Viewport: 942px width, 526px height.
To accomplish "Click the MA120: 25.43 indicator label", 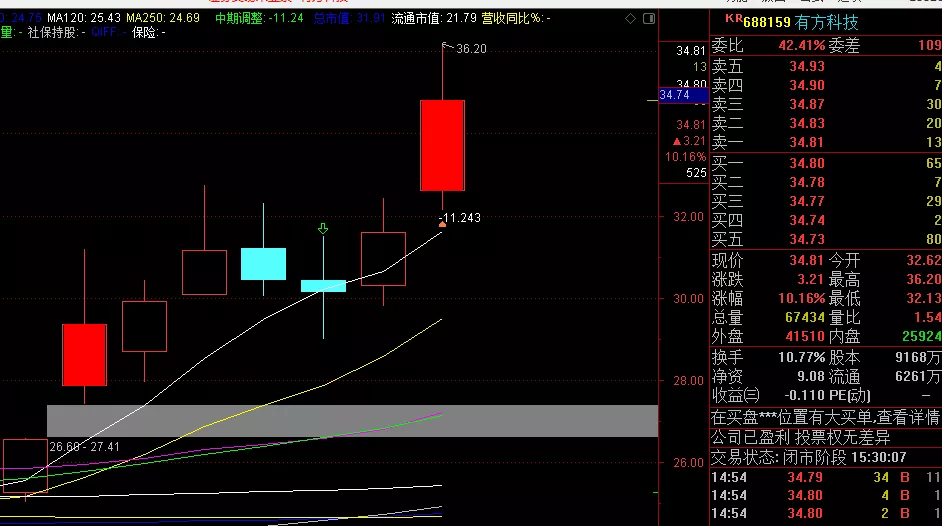I will click(x=84, y=19).
